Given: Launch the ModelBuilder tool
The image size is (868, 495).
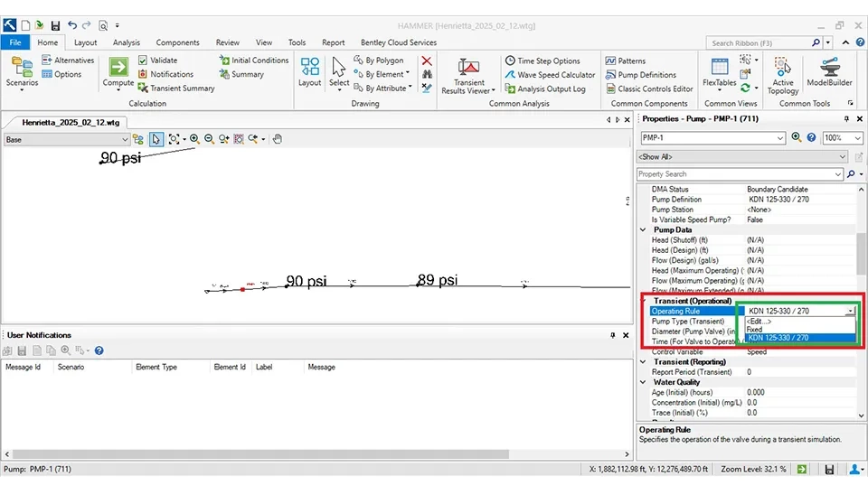Looking at the screenshot, I should pos(829,70).
